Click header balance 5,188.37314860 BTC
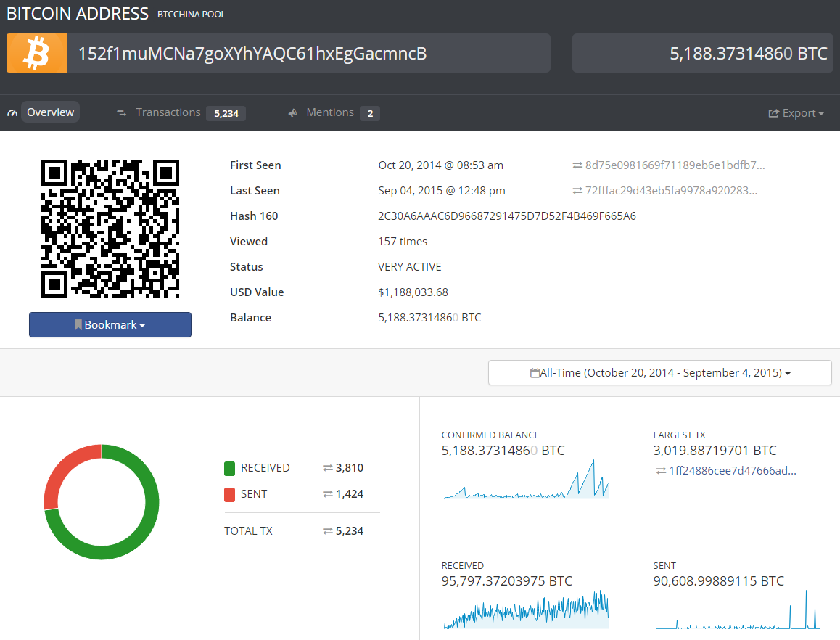The image size is (840, 640). pyautogui.click(x=749, y=54)
